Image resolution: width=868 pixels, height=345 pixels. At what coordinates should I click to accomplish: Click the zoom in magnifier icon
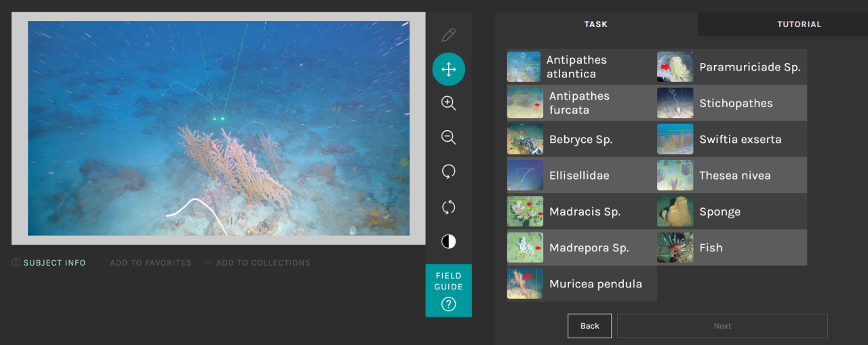pyautogui.click(x=448, y=103)
